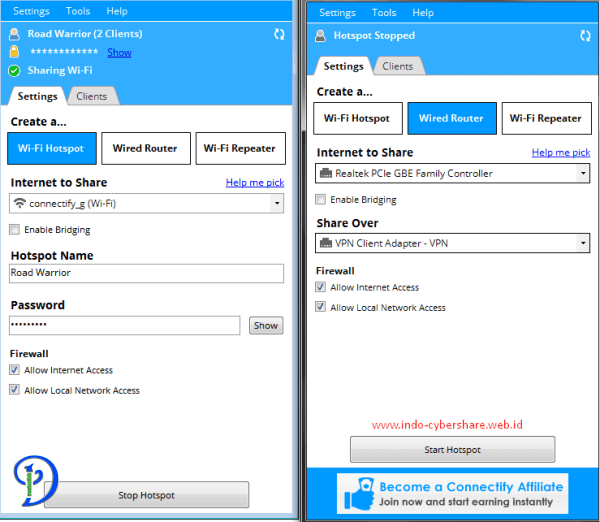Switch to Clients tab in left window

[92, 96]
